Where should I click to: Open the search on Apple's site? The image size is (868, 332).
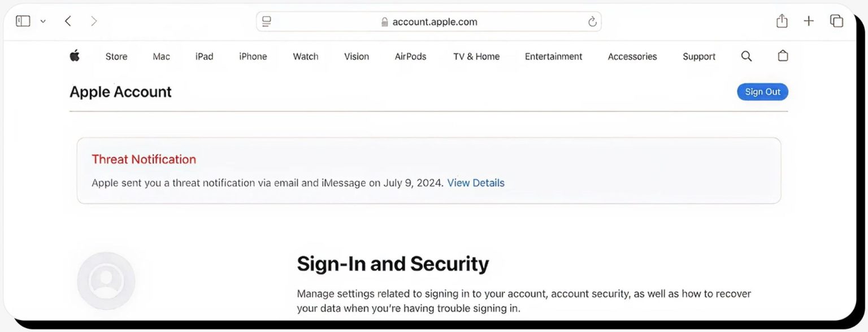747,56
